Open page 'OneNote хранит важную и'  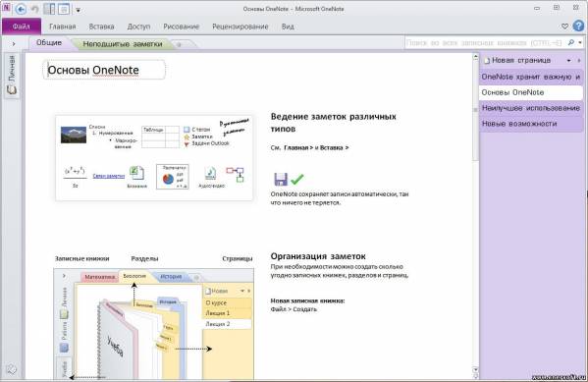pyautogui.click(x=531, y=77)
